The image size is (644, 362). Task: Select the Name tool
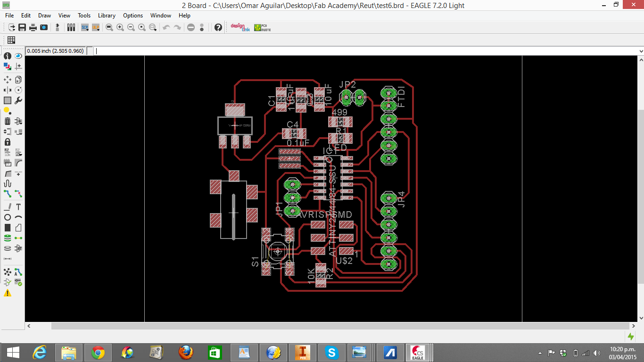(x=8, y=152)
